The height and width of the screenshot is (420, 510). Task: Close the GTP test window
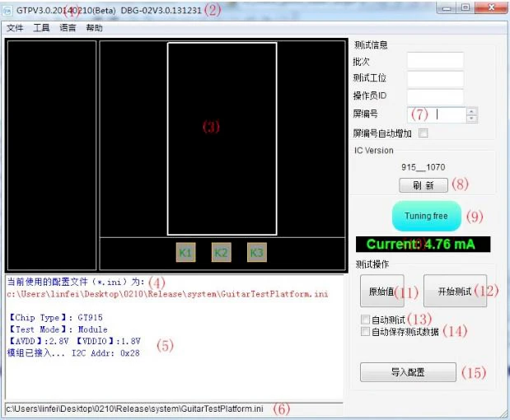[491, 8]
